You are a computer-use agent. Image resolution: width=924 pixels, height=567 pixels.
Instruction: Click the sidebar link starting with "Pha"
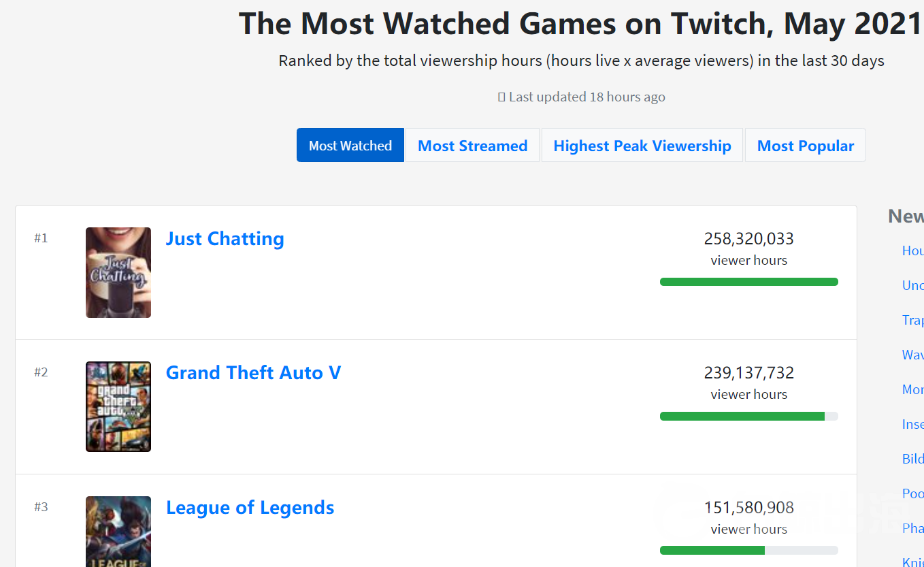point(912,528)
